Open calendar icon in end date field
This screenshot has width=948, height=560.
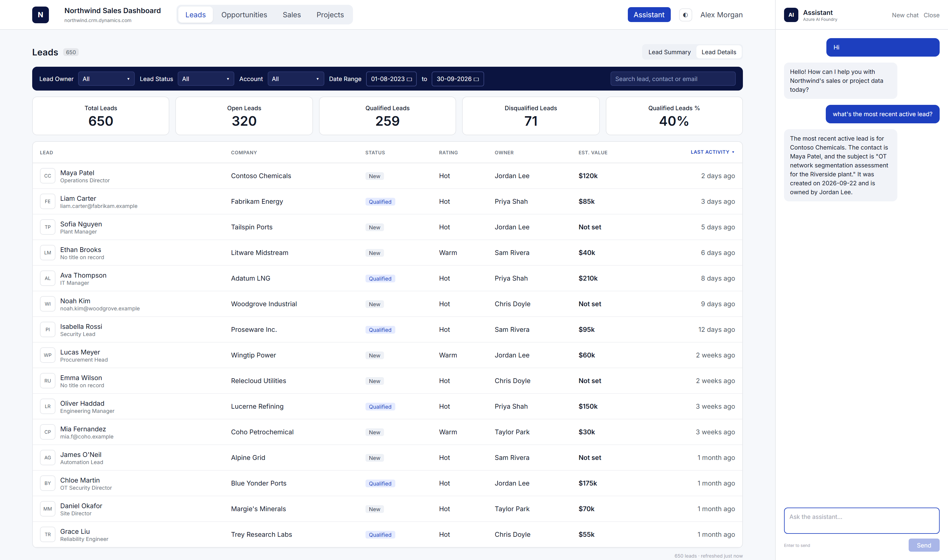[476, 79]
